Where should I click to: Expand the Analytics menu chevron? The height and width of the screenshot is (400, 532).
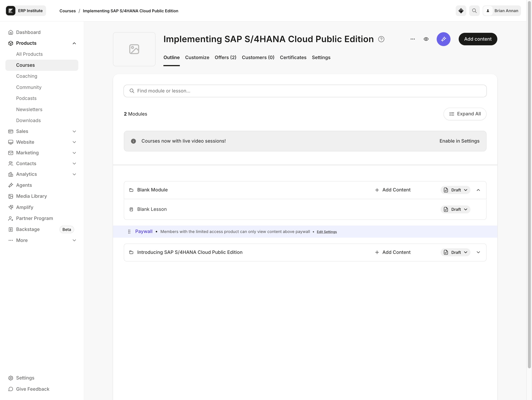[74, 174]
